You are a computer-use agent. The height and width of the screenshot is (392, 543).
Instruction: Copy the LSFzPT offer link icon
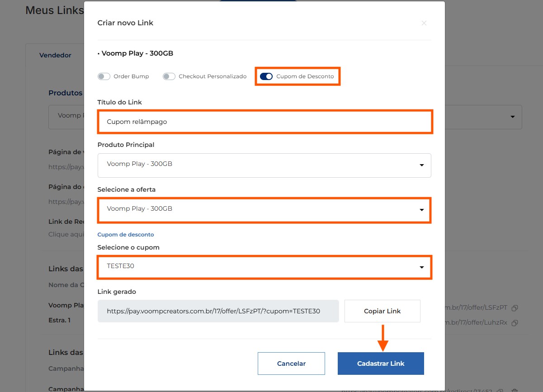[515, 308]
